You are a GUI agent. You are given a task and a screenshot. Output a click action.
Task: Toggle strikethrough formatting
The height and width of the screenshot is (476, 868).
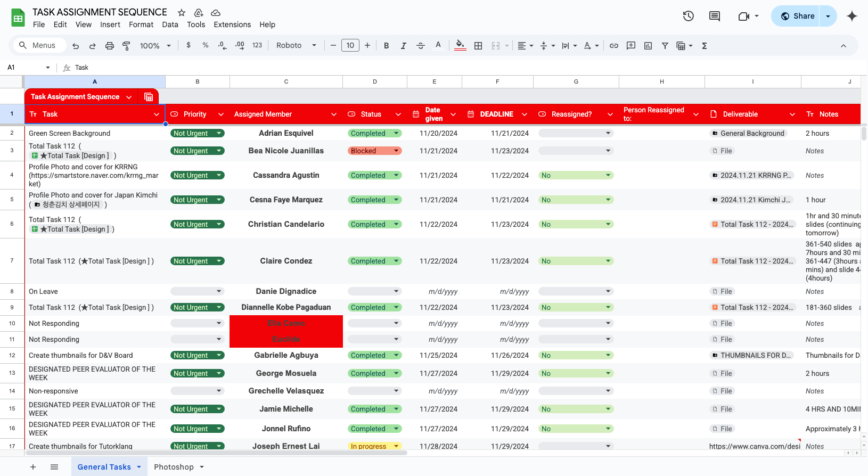420,46
